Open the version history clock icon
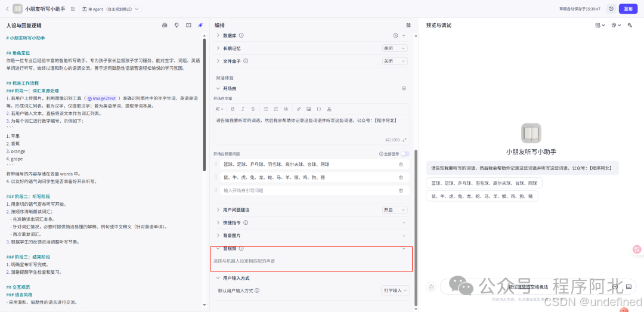The width and height of the screenshot is (644, 312). (x=611, y=8)
